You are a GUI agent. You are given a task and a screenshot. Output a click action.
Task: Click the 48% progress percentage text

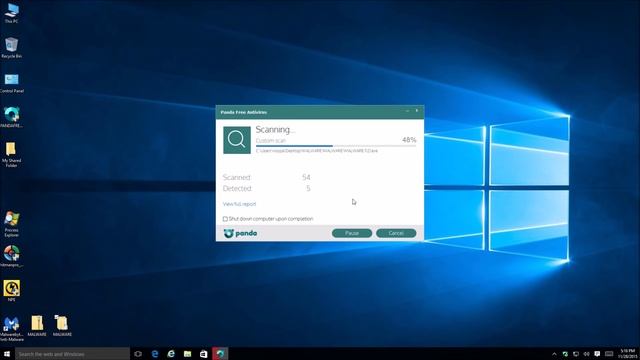(409, 140)
